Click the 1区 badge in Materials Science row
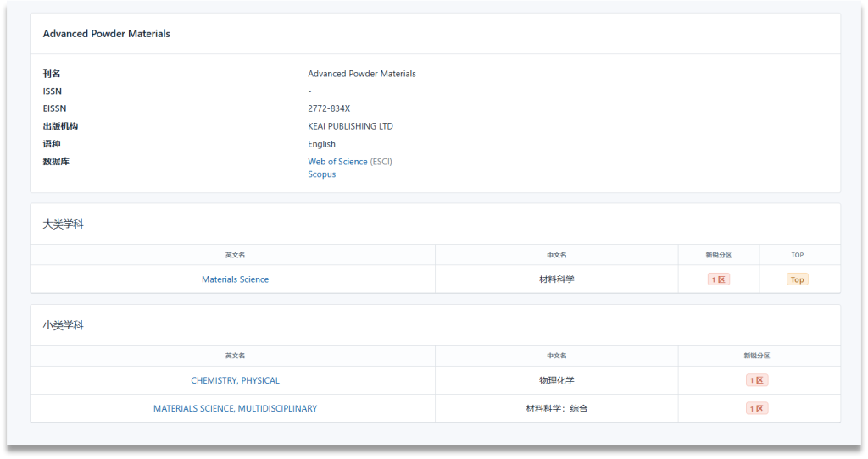Image resolution: width=868 pixels, height=459 pixels. point(718,279)
